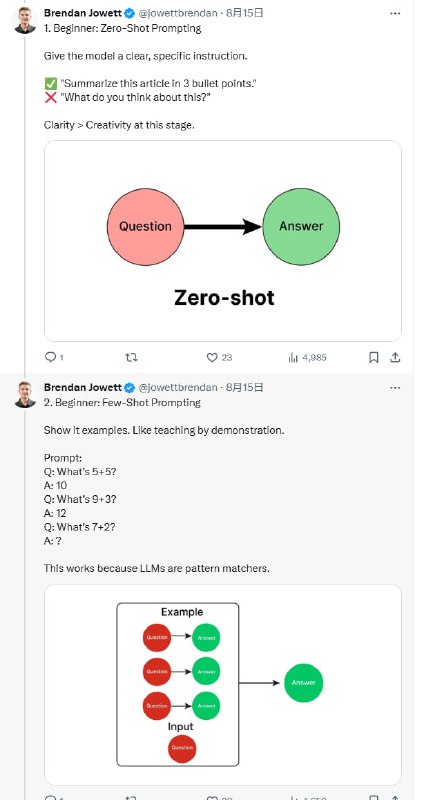The image size is (433, 800).
Task: Click verified badge on Few-Shot tweet
Action: (x=130, y=388)
